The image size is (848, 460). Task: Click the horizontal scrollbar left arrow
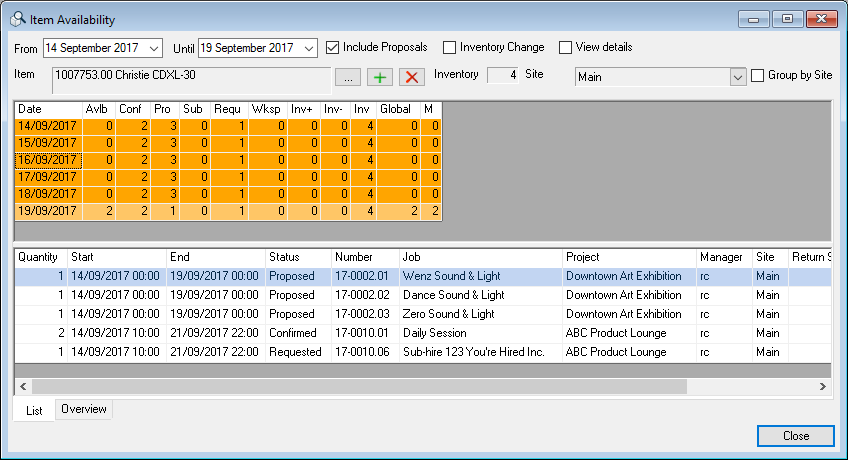point(23,386)
